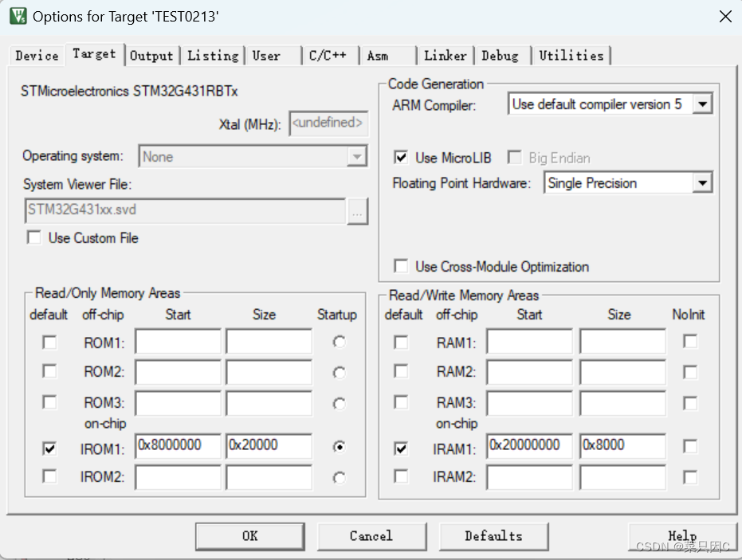Go to the Listing tab

click(213, 56)
